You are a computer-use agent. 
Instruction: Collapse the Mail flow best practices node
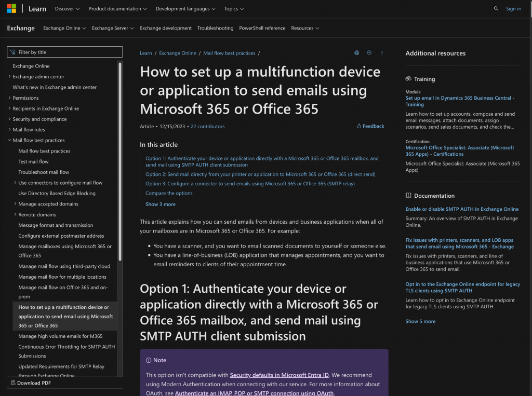pyautogui.click(x=9, y=141)
